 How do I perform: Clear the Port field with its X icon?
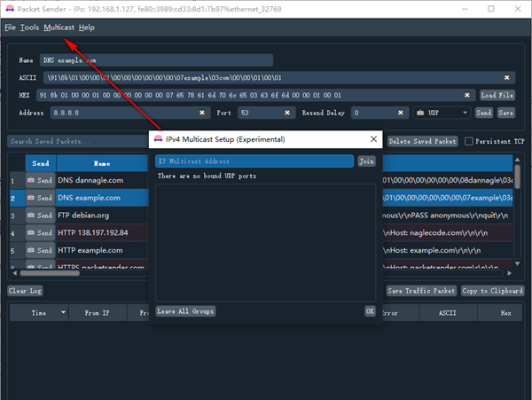[287, 113]
